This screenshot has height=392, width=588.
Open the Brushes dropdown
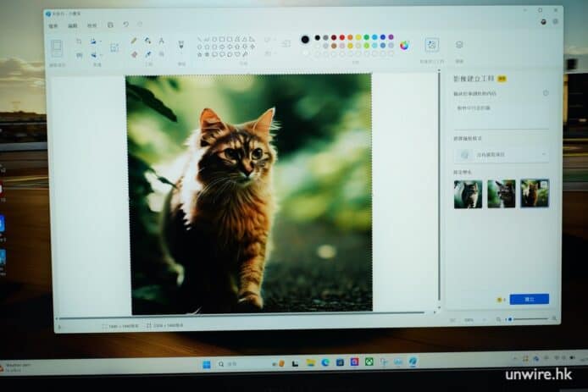click(180, 46)
